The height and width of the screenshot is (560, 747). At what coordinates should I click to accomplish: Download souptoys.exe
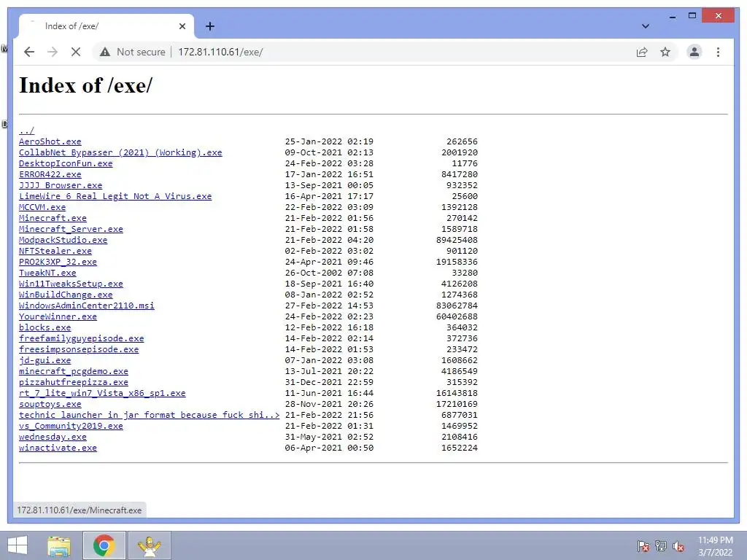(x=50, y=404)
